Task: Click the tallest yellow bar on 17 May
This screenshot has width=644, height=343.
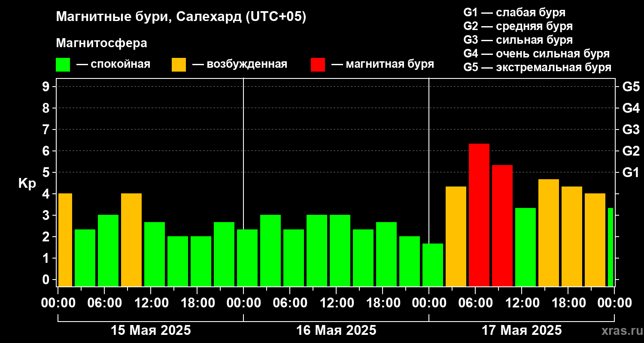Action: coord(549,233)
